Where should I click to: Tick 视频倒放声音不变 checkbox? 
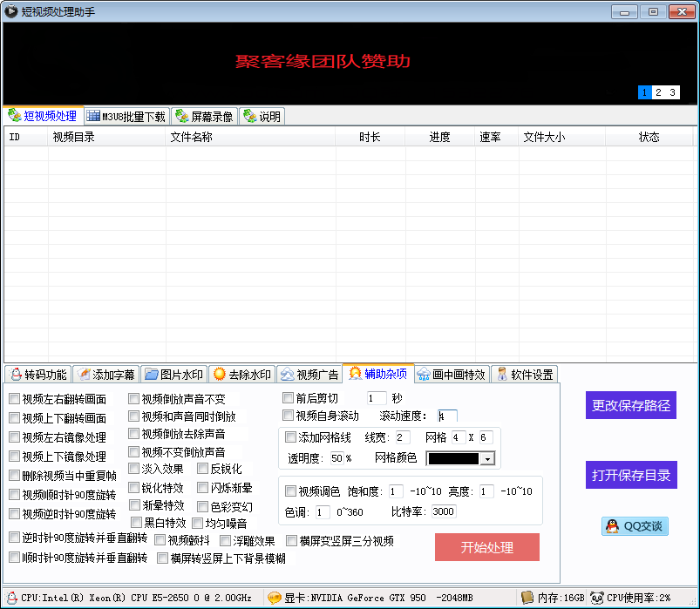coord(133,398)
